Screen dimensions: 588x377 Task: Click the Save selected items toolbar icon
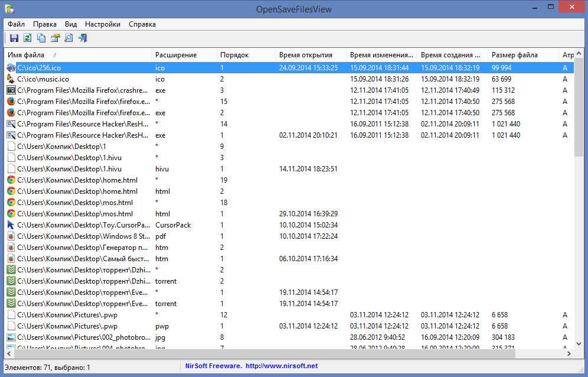[14, 38]
